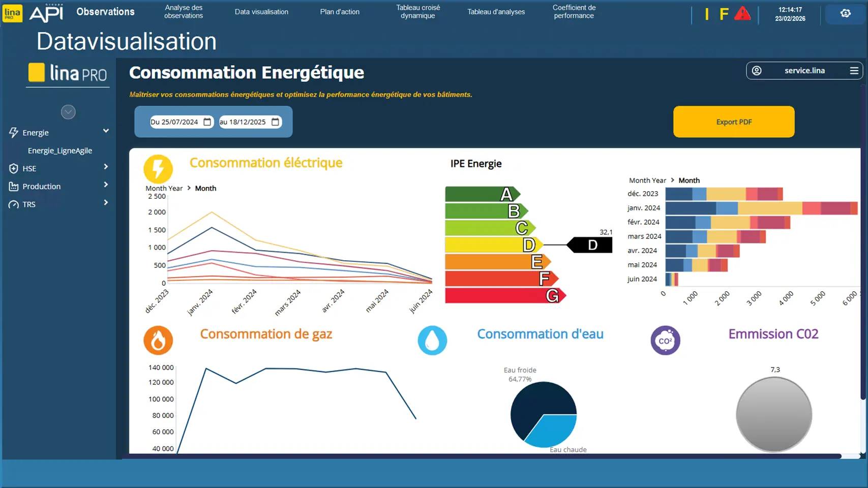Viewport: 868px width, 488px height.
Task: Collapse sidebar with the circular chevron button
Action: (68, 112)
